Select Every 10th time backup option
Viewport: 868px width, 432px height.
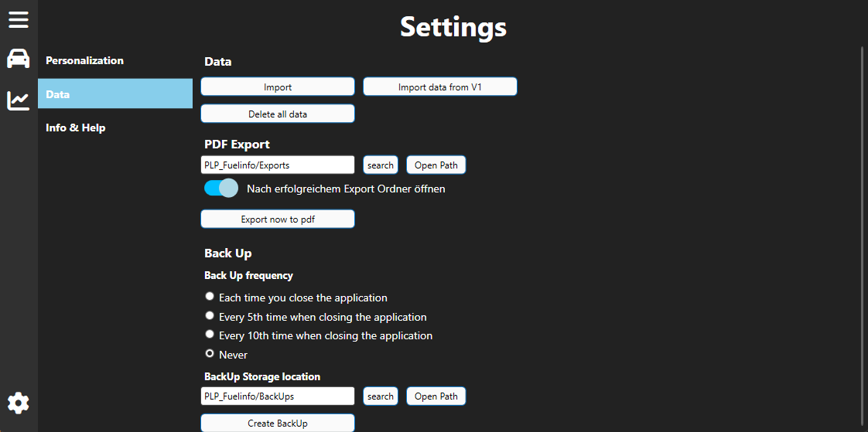point(210,334)
